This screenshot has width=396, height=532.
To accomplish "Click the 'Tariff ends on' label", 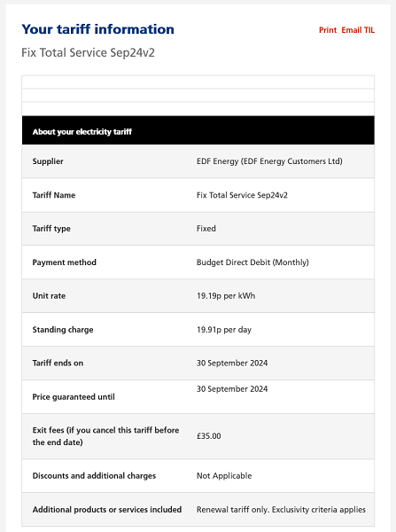I will pos(58,363).
